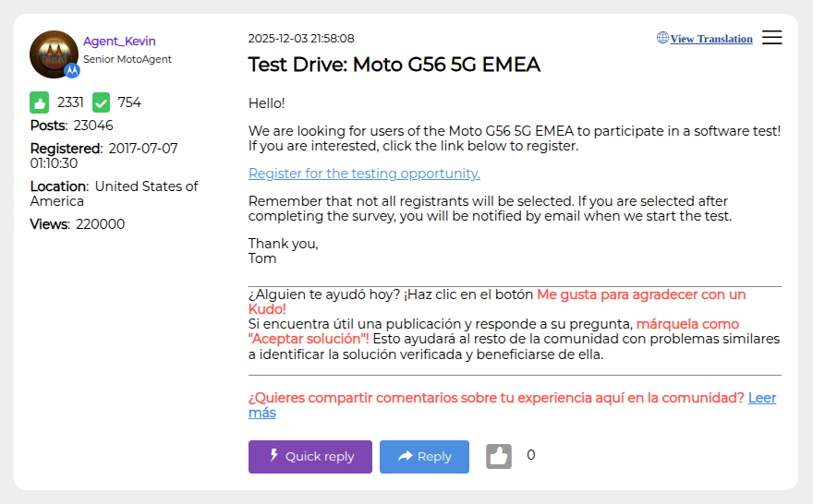
Task: Like the post with the gray thumbs-up
Action: click(x=499, y=456)
